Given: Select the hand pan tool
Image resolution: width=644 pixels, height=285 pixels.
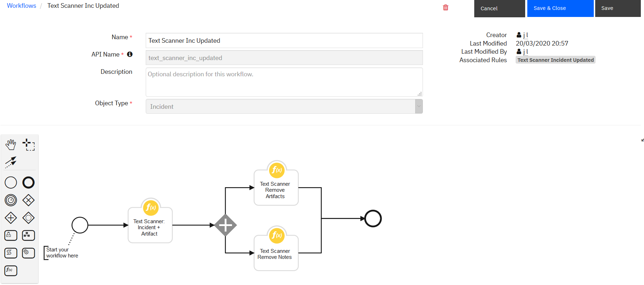Looking at the screenshot, I should click(x=11, y=144).
